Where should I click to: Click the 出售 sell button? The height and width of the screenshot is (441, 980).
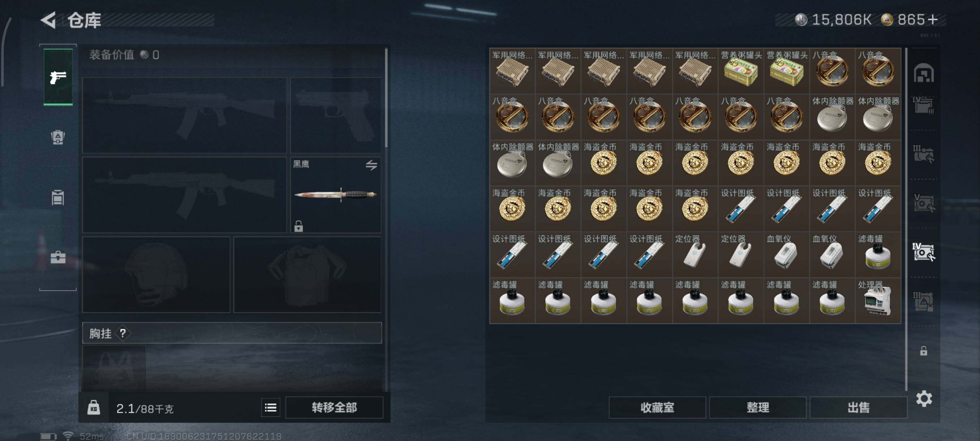pyautogui.click(x=858, y=407)
